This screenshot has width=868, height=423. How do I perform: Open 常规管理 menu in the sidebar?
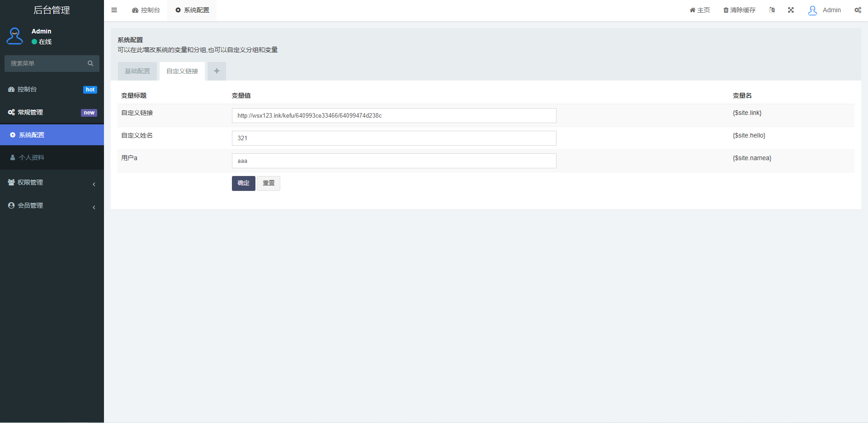coord(52,112)
